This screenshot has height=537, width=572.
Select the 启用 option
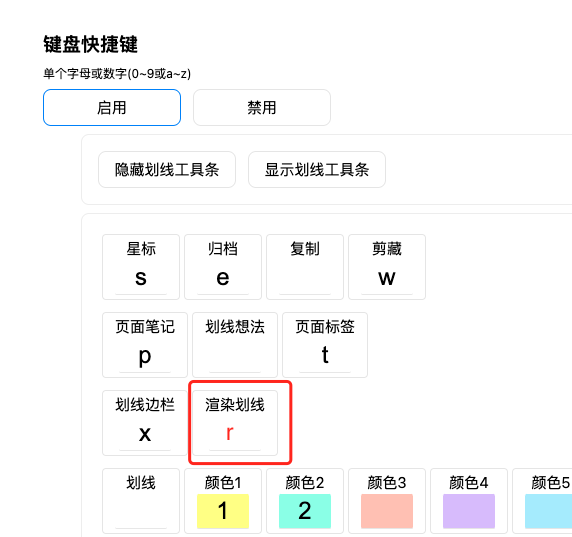[x=112, y=108]
